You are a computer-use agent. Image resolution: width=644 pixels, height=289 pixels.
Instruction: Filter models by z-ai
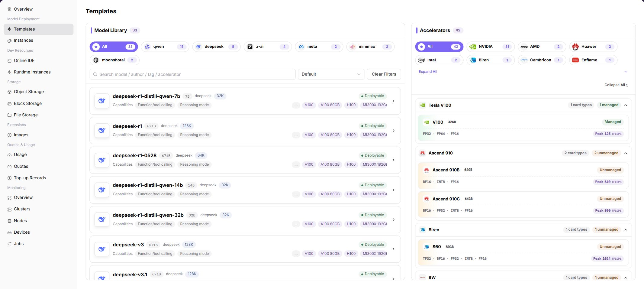click(268, 47)
